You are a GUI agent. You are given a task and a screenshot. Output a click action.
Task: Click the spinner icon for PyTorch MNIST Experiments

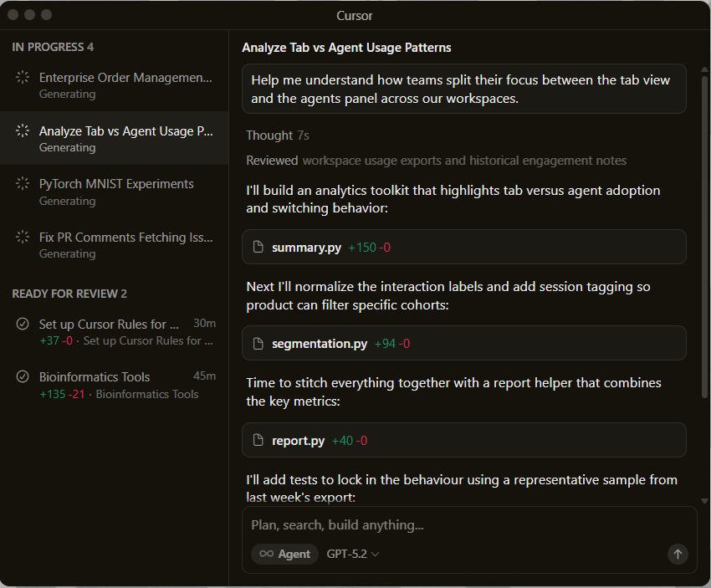pyautogui.click(x=23, y=184)
